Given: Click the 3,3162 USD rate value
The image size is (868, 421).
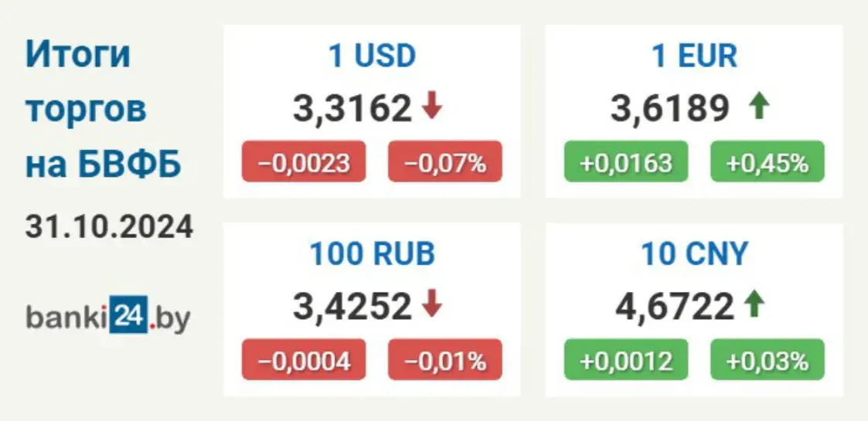Looking at the screenshot, I should coord(352,108).
